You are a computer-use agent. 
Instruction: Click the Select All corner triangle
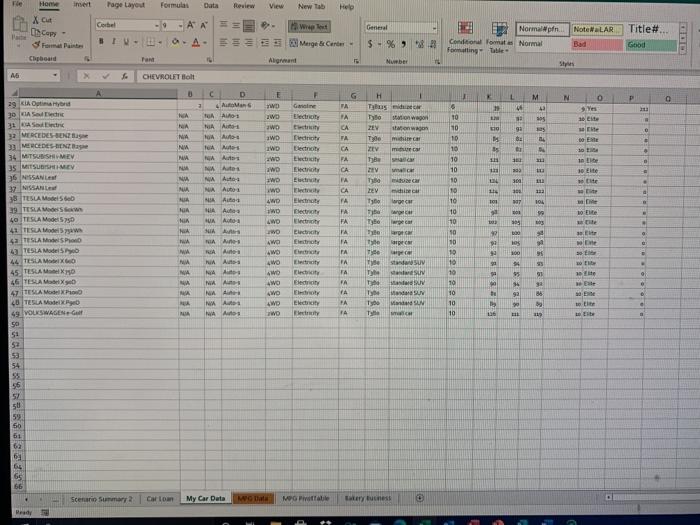coord(14,93)
